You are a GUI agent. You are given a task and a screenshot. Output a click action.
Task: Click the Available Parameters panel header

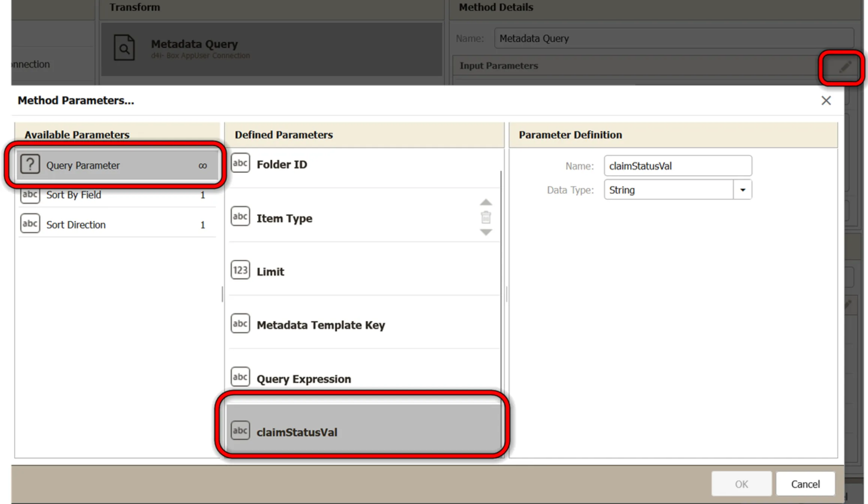click(117, 135)
